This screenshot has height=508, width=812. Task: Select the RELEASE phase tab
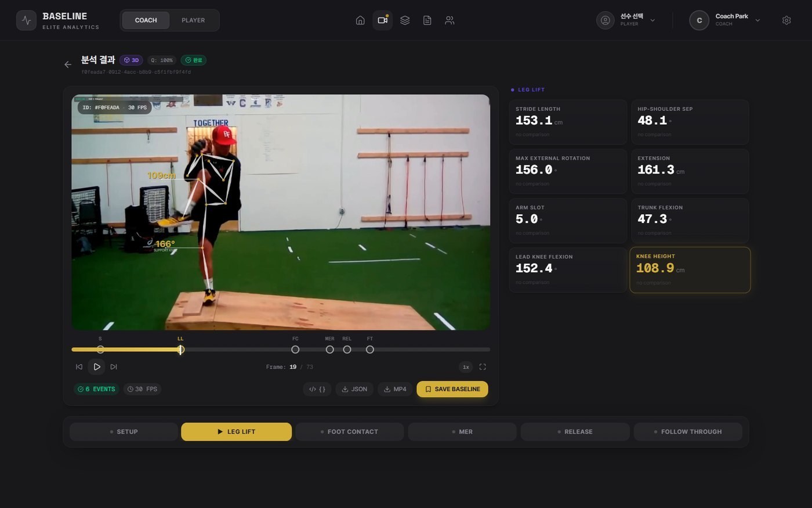click(575, 432)
